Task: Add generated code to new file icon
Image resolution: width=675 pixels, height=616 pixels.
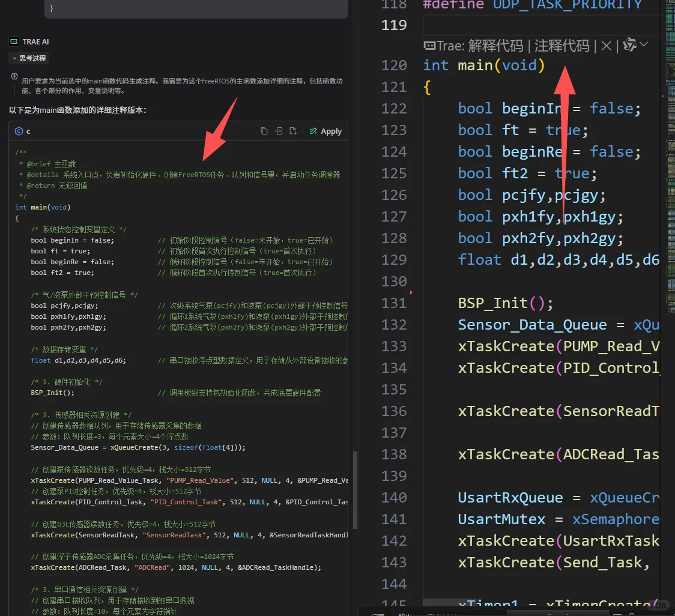Action: [x=293, y=131]
